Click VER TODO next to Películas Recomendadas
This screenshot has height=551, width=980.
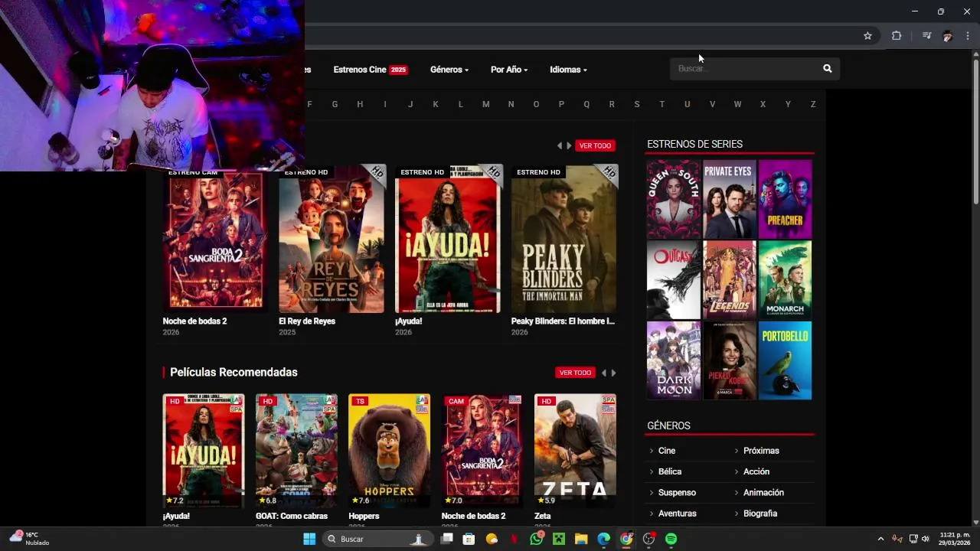pos(575,373)
